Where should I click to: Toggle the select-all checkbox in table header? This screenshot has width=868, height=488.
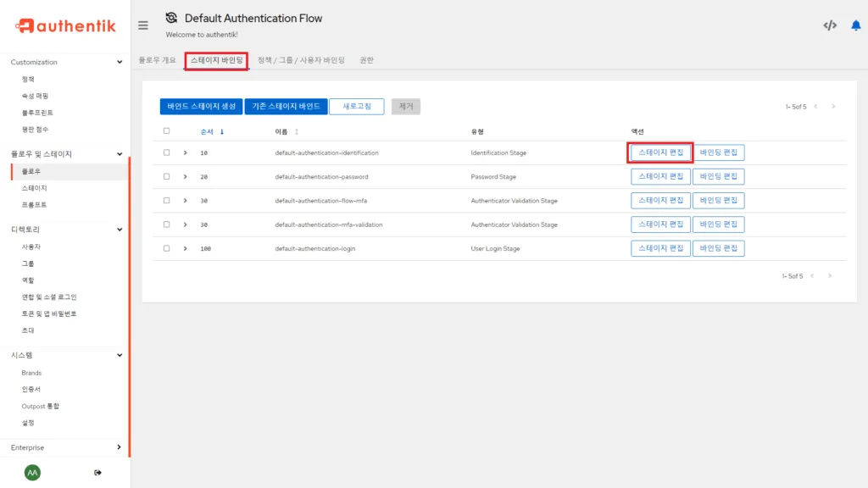pos(166,131)
